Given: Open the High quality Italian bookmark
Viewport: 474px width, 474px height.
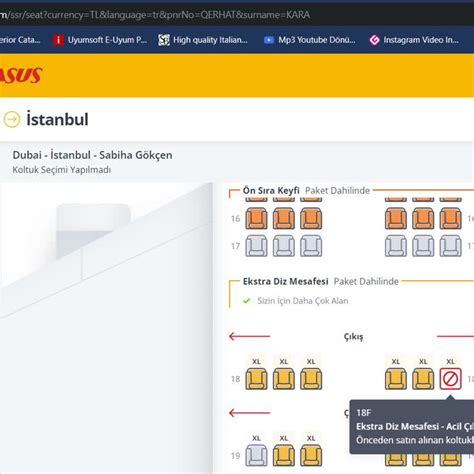Looking at the screenshot, I should (x=203, y=40).
